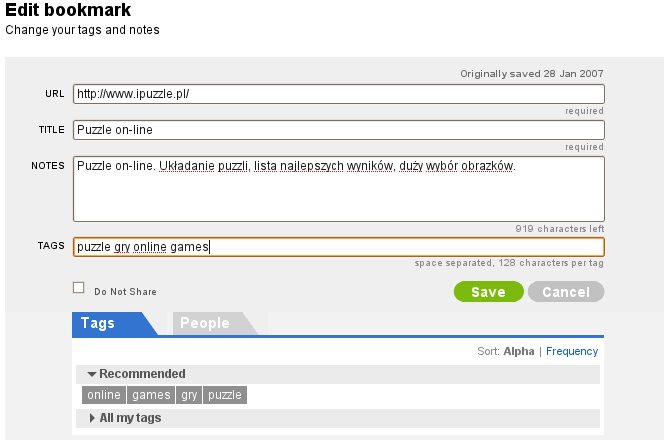
Task: Click the NOTES field label
Action: (48, 166)
